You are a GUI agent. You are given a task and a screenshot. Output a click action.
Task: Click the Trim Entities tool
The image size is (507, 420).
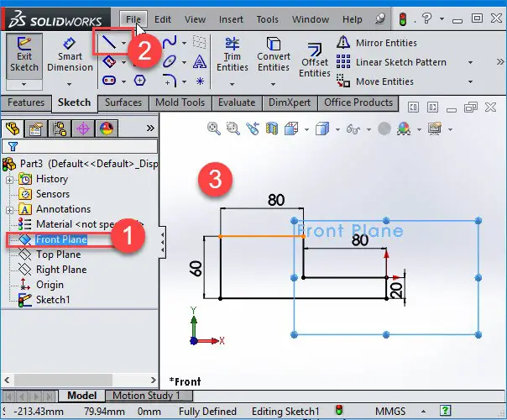(233, 55)
